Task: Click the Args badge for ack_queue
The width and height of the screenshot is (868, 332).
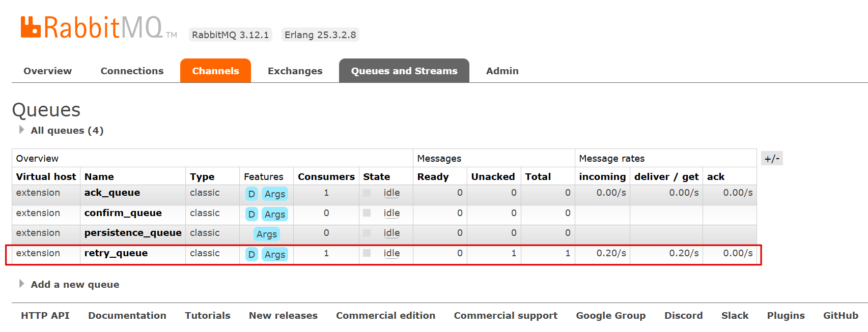Action: click(x=274, y=194)
